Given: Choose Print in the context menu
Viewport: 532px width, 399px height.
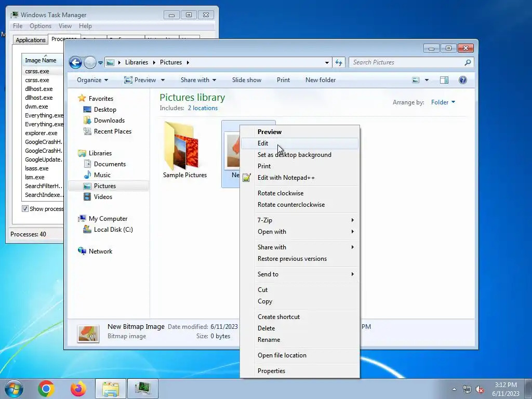Looking at the screenshot, I should [300, 166].
